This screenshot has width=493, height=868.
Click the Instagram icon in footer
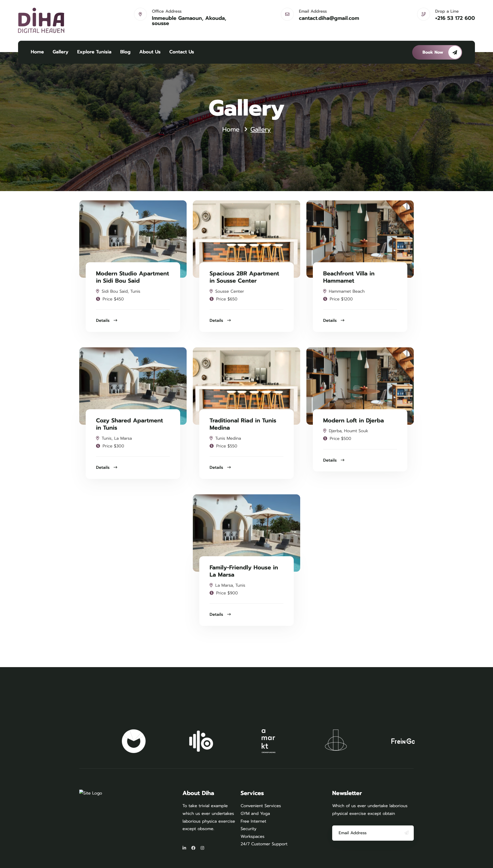coord(202,848)
